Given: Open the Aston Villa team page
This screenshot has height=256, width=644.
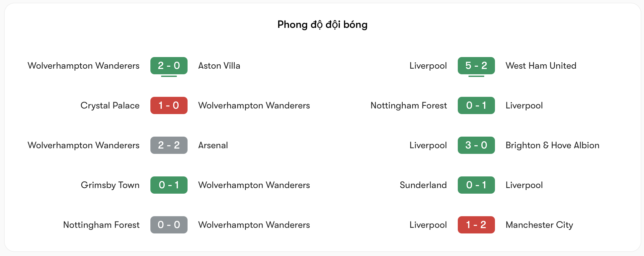Looking at the screenshot, I should (219, 66).
